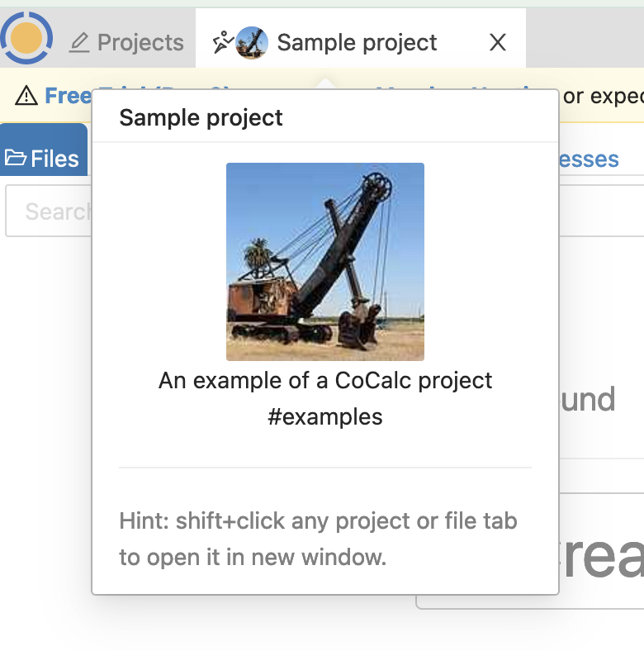The image size is (644, 651).
Task: Switch to the Files tab
Action: (45, 158)
